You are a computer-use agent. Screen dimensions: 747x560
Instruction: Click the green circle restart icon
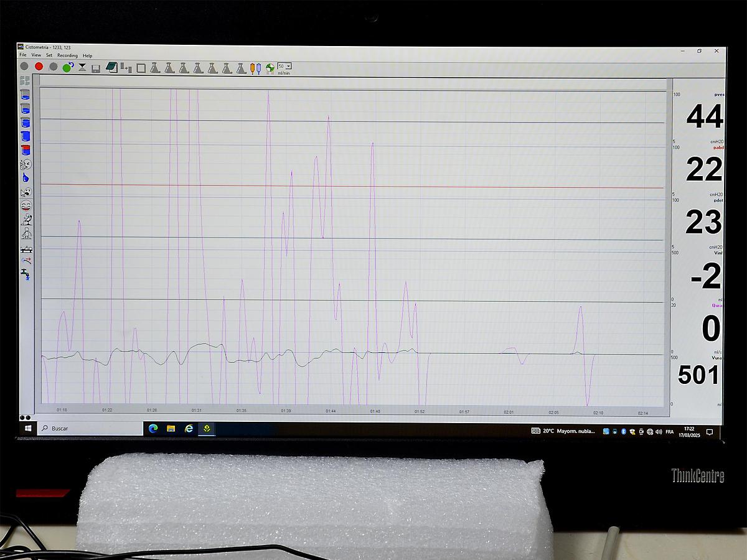coord(67,67)
